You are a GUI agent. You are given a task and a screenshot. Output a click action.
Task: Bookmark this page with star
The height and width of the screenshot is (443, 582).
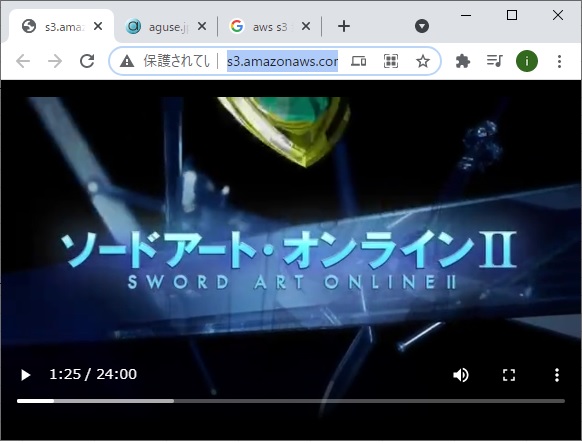coord(423,61)
